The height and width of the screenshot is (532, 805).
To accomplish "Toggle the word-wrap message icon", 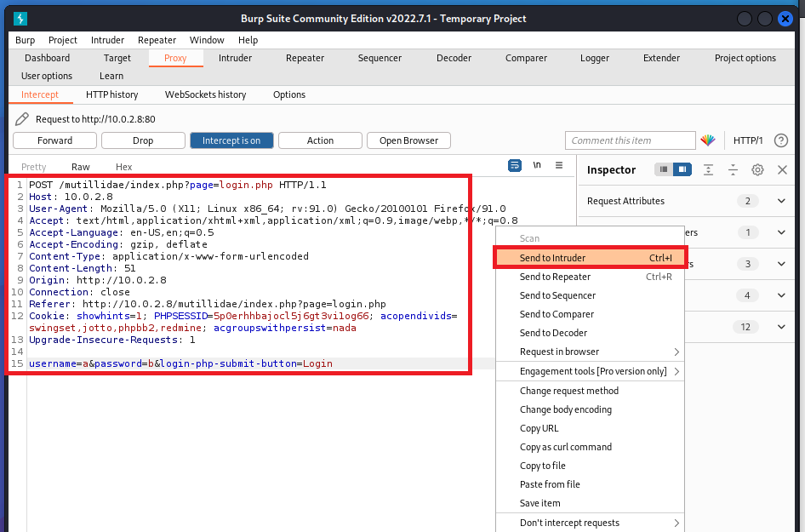I will (515, 165).
